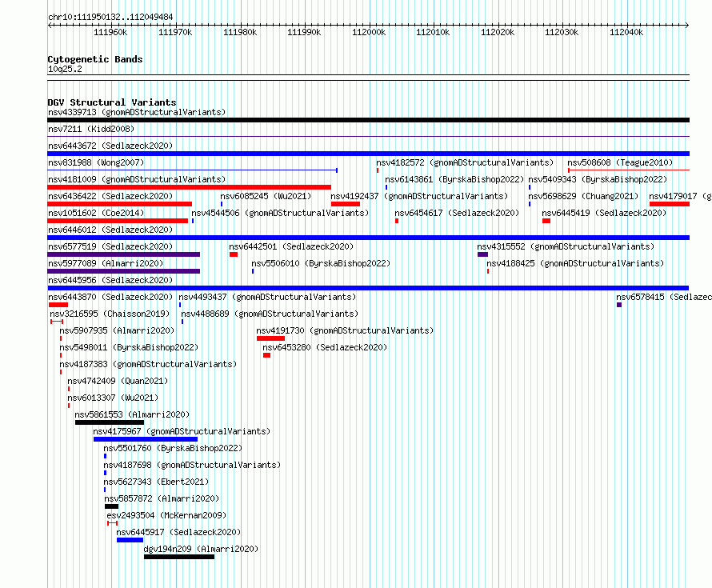The width and height of the screenshot is (712, 588).
Task: Select nsv3216595 (Chaisson2019) label
Action: coord(110,314)
